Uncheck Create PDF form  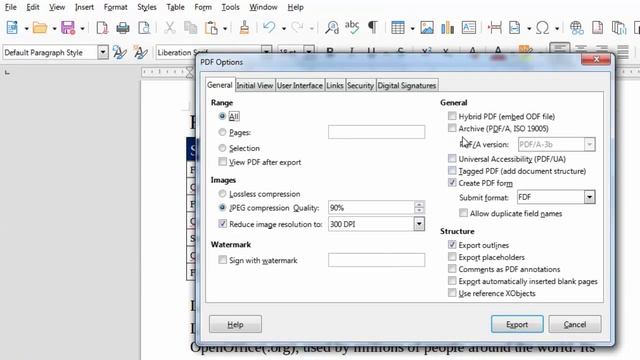(x=452, y=182)
